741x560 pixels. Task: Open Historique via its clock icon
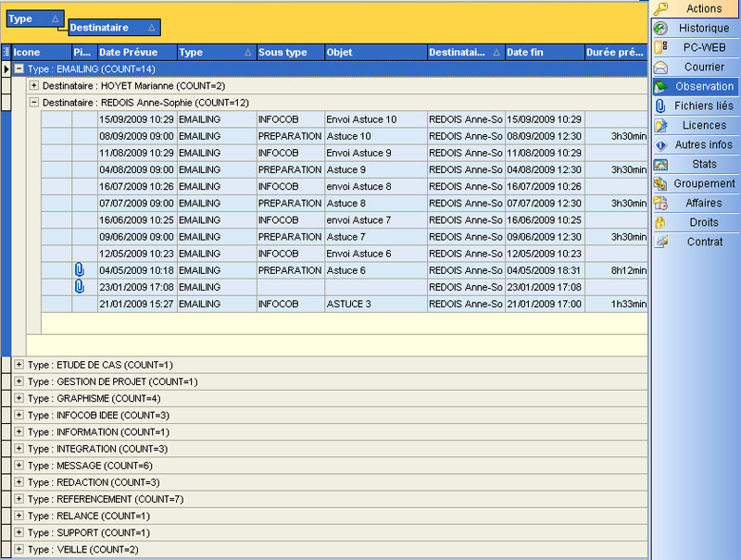pyautogui.click(x=661, y=28)
